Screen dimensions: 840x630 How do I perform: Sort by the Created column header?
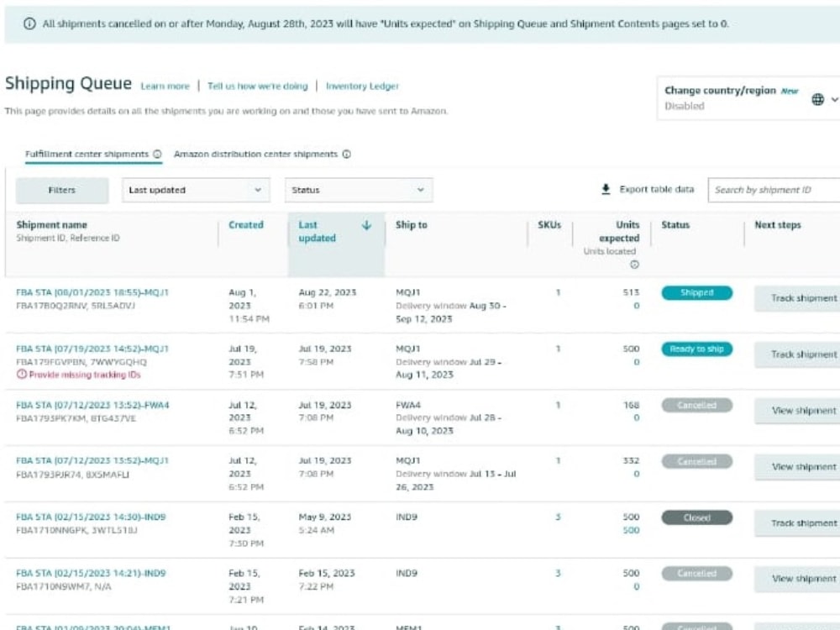tap(246, 225)
